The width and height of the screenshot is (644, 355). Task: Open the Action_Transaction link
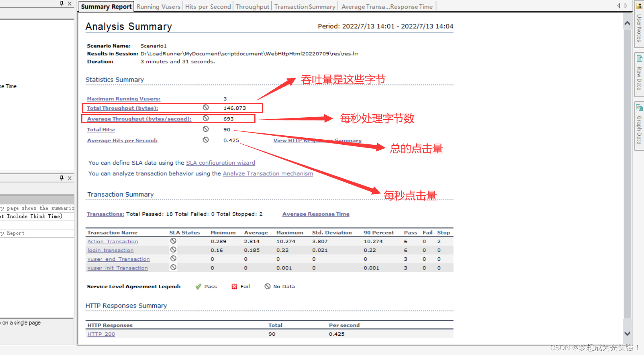point(113,242)
